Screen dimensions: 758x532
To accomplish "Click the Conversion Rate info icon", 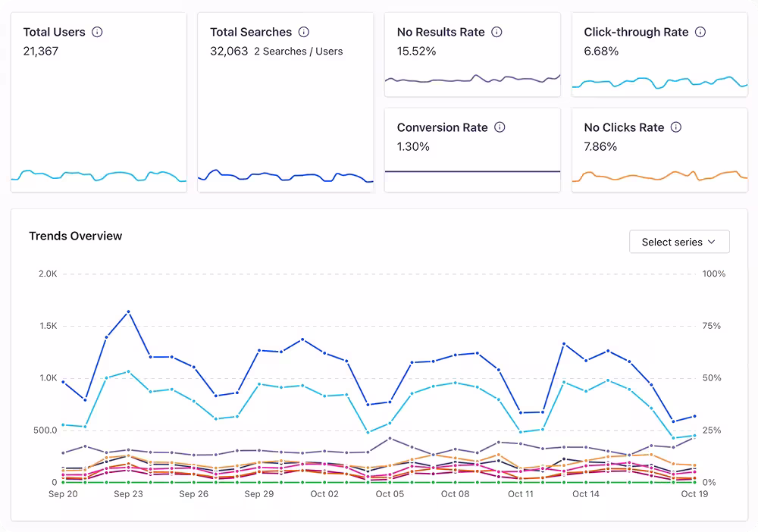I will coord(500,127).
